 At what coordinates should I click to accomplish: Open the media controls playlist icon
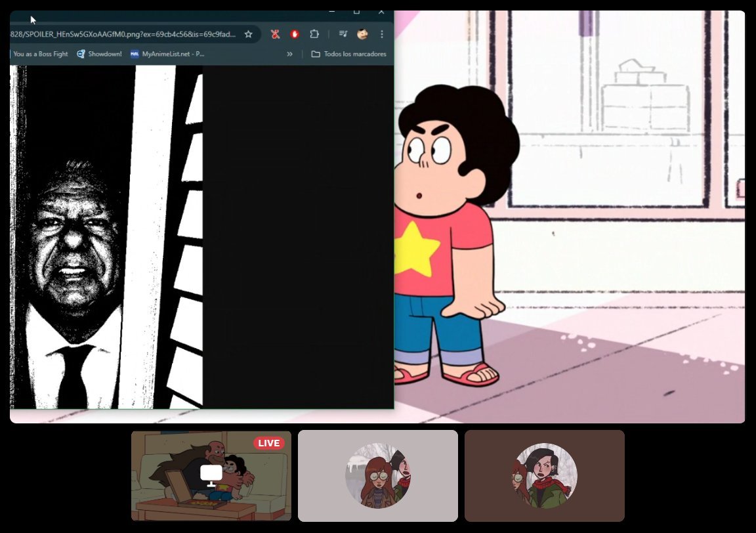click(343, 34)
